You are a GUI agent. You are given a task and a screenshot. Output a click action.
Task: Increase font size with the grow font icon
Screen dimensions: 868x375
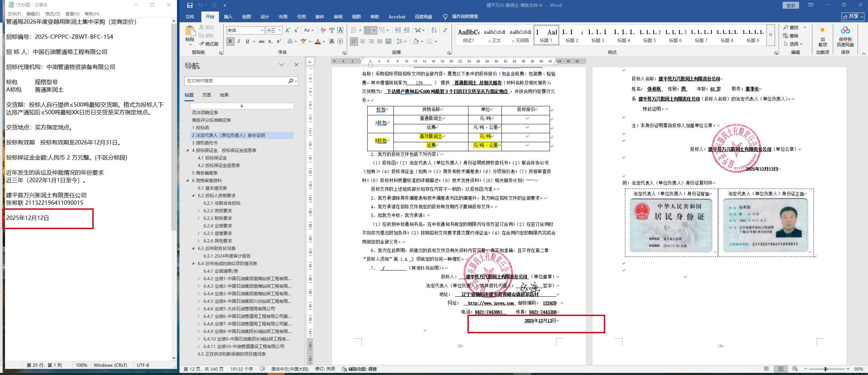click(x=288, y=31)
